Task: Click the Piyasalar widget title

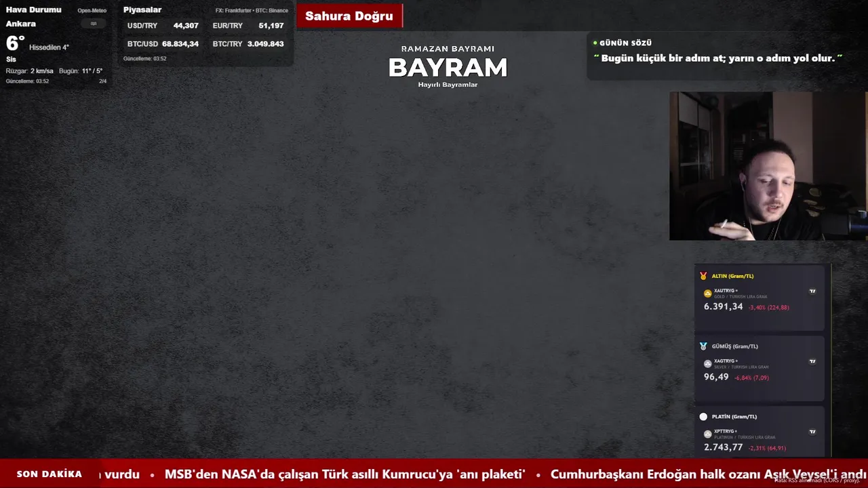Action: (142, 10)
